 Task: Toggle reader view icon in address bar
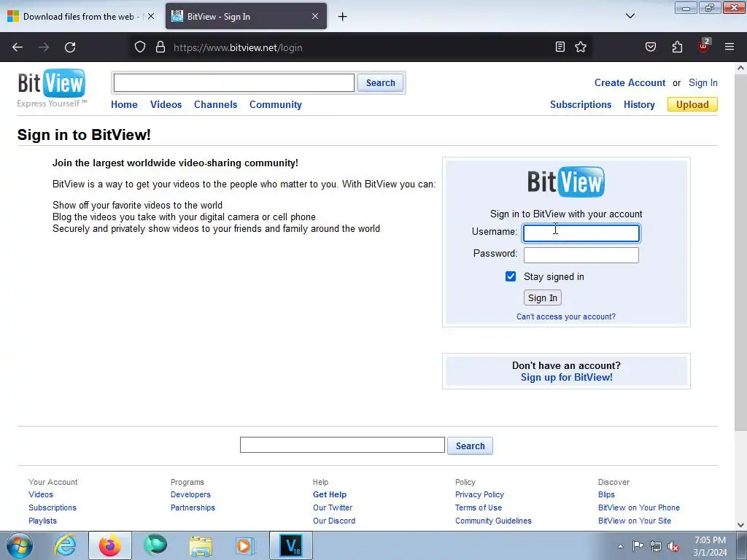pyautogui.click(x=560, y=47)
